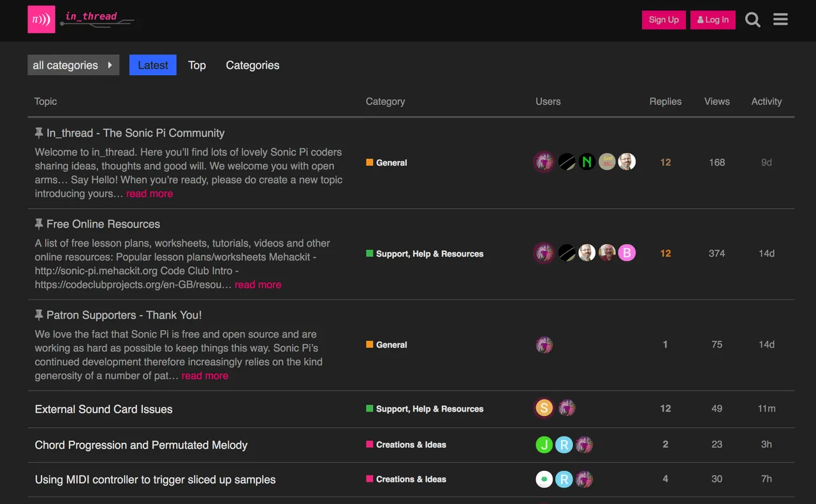Click views count 168
The height and width of the screenshot is (504, 816).
point(717,162)
